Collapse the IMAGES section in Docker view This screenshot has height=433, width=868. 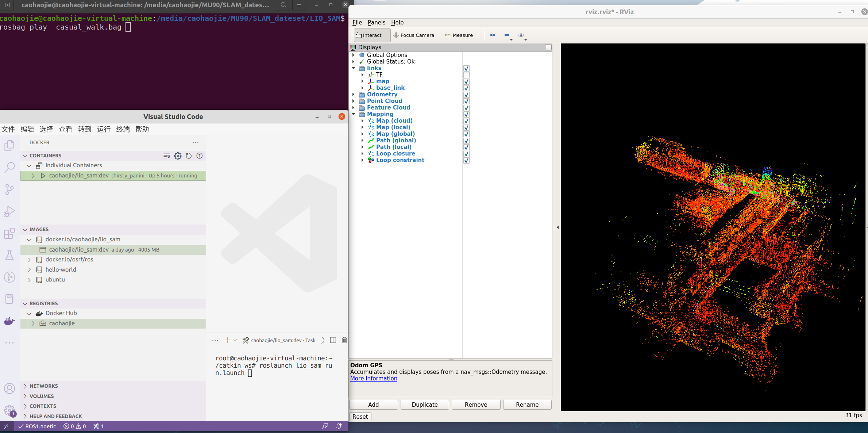[25, 230]
